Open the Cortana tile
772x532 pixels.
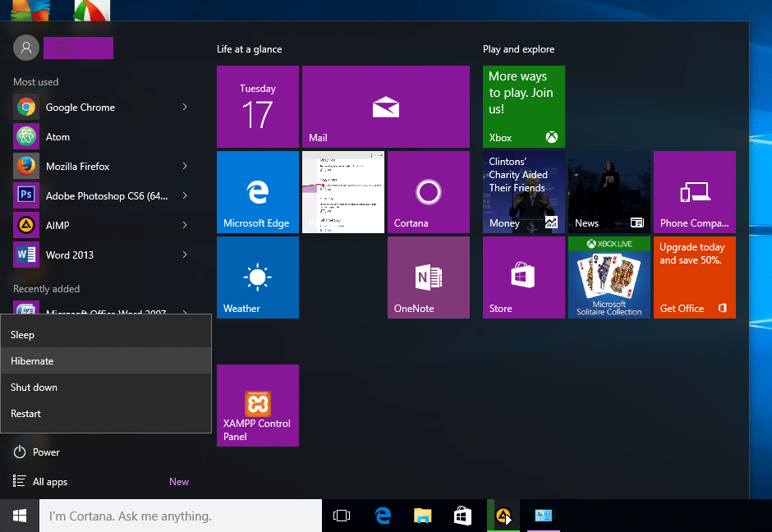click(x=429, y=192)
